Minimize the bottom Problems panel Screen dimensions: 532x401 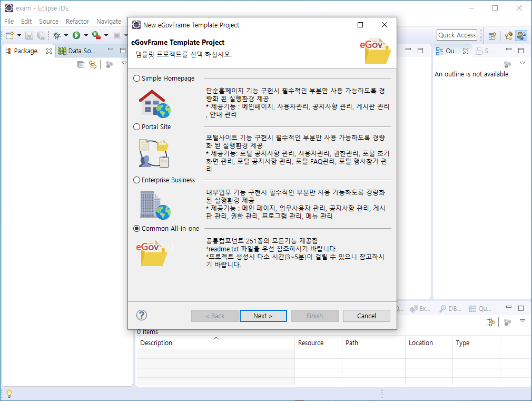pos(509,307)
